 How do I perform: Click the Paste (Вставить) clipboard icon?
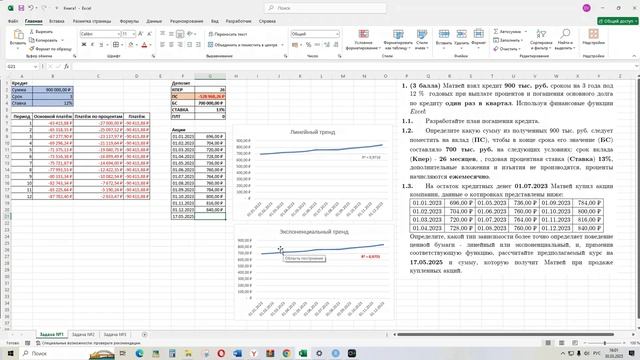click(x=18, y=35)
